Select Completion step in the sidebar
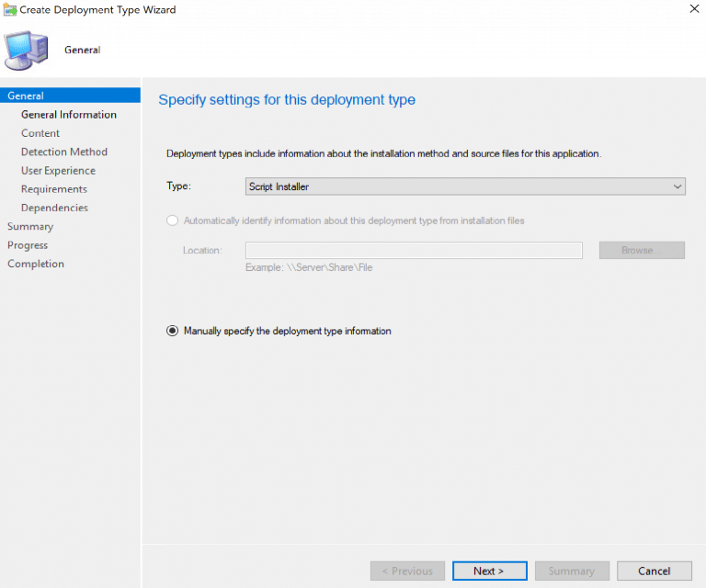706x588 pixels. click(x=36, y=264)
